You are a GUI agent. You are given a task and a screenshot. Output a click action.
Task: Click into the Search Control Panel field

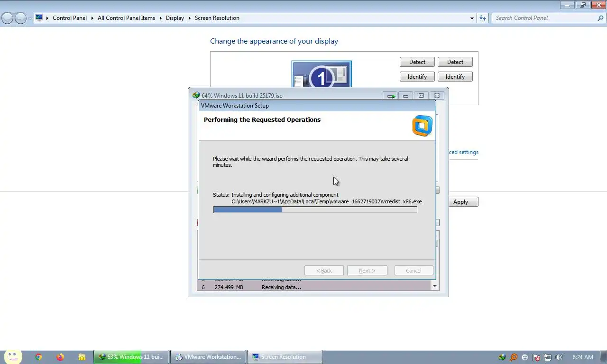544,18
